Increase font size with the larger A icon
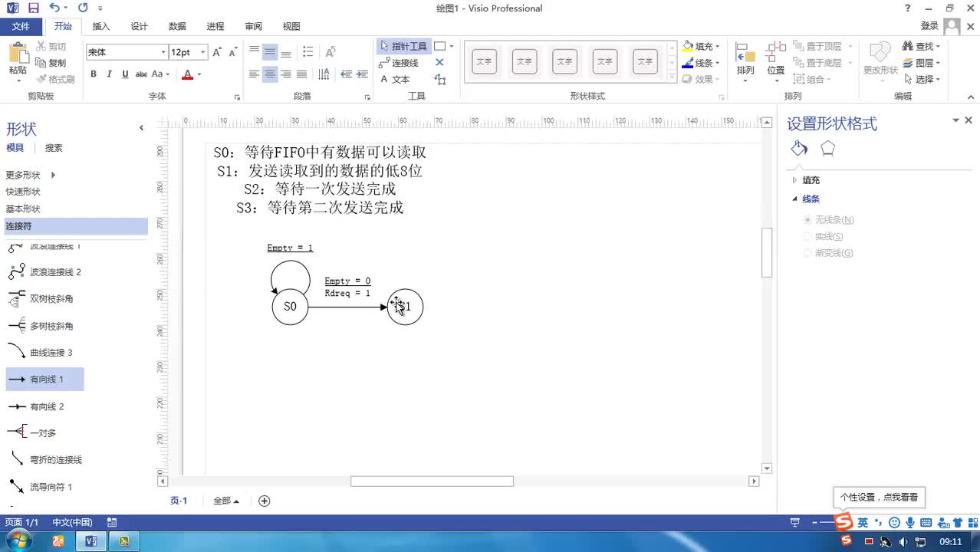This screenshot has width=980, height=552. click(x=217, y=52)
